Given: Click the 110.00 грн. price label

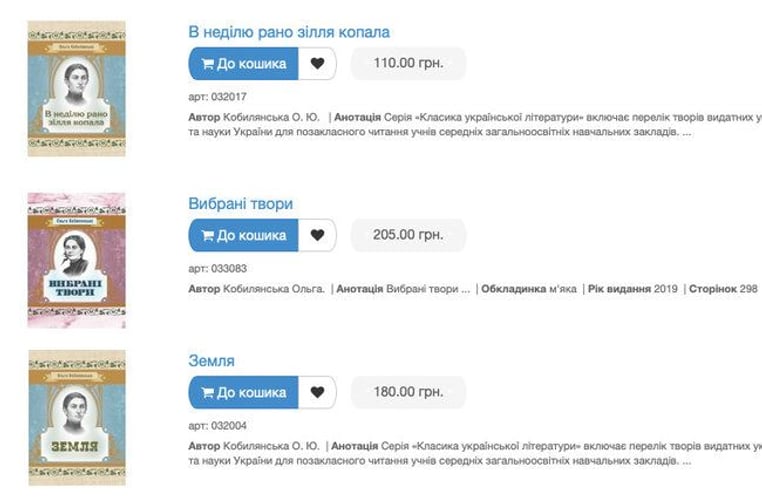Looking at the screenshot, I should [408, 63].
